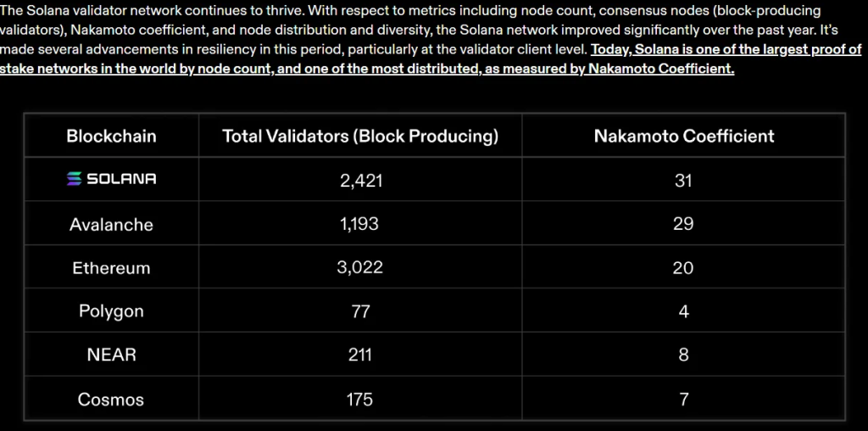Select Avalanche's 1,193 validators value
Viewport: 868px width, 431px height.
(360, 224)
